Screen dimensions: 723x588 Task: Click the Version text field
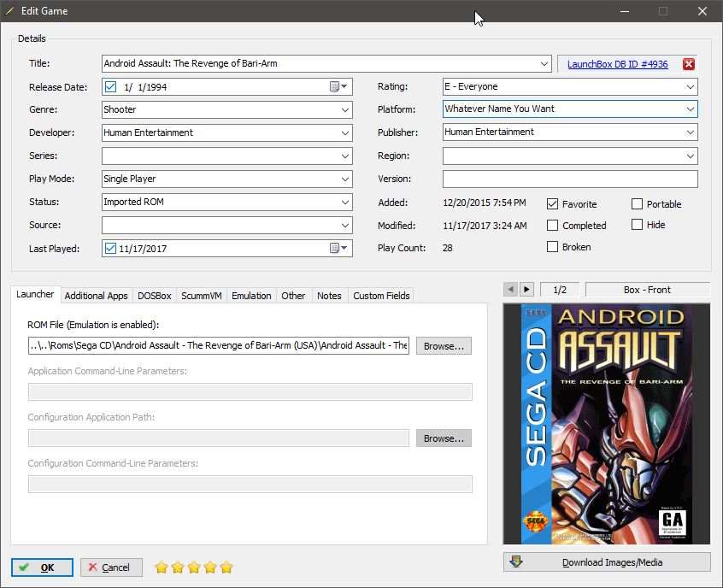570,179
